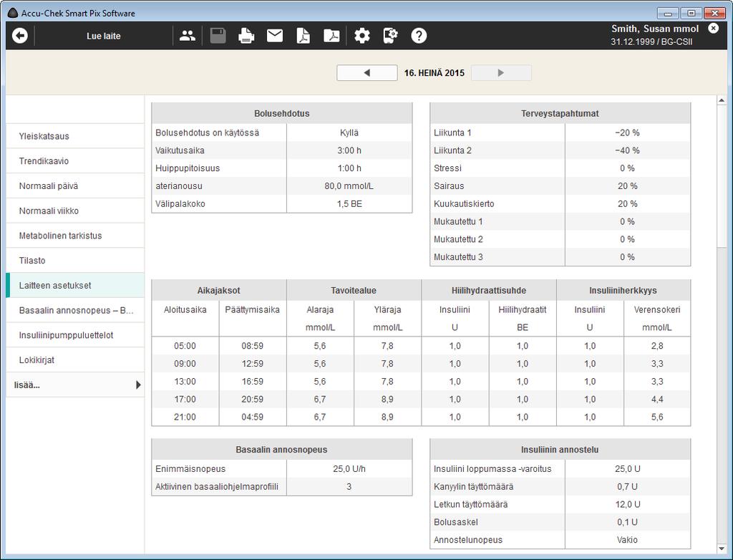Screen dimensions: 733x560
Task: Open the PDF folder archive icon
Action: click(x=331, y=36)
